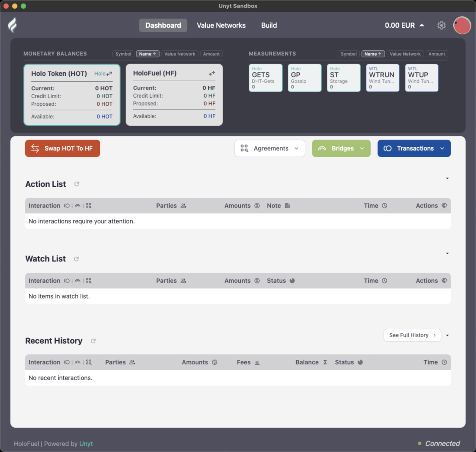Switch to the Dashboard tab
The height and width of the screenshot is (452, 476).
pyautogui.click(x=163, y=25)
